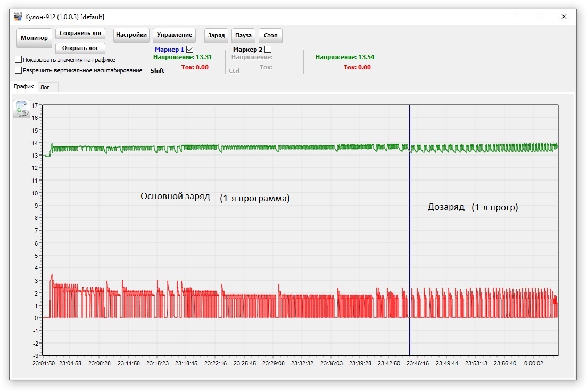This screenshot has width=588, height=392.
Task: Uncheck the Маркер 1 checkbox
Action: pyautogui.click(x=189, y=49)
